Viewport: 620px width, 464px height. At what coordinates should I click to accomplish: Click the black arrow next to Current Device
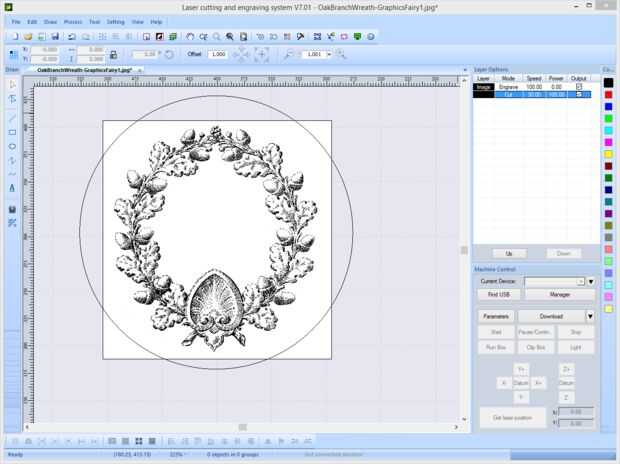(x=591, y=282)
